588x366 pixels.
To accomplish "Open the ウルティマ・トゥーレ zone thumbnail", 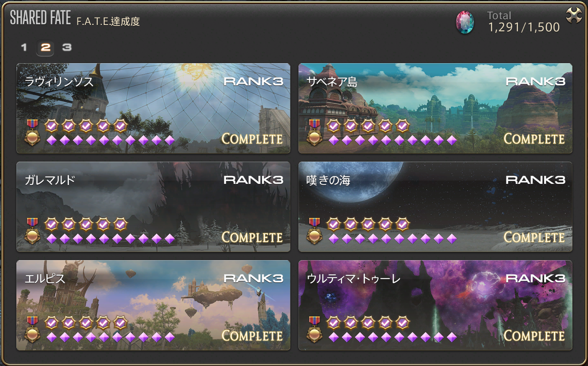I will coord(435,305).
